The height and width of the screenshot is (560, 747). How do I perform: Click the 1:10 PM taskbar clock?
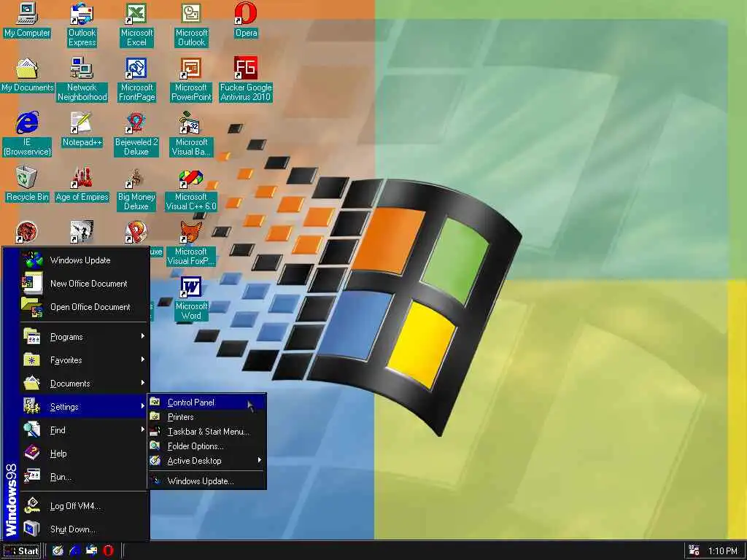coord(722,551)
